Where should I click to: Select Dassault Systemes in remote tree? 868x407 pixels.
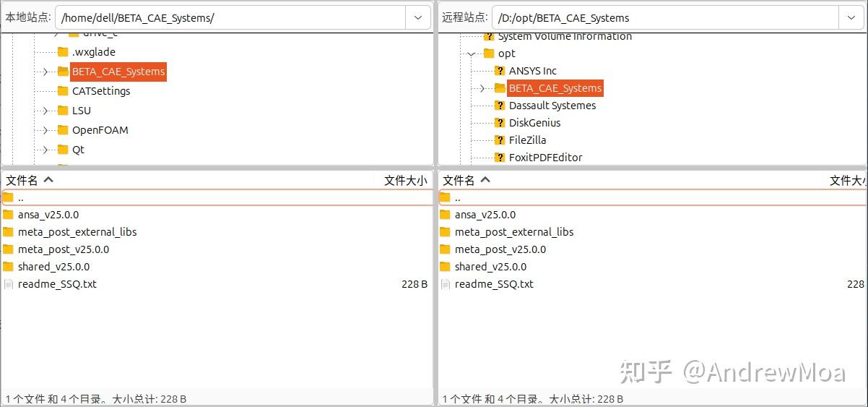coord(552,106)
